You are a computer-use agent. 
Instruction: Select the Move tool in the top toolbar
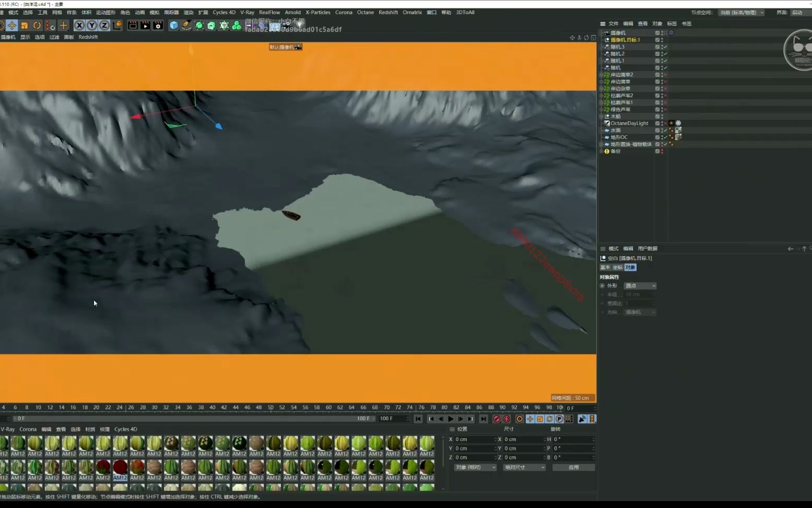(x=11, y=25)
